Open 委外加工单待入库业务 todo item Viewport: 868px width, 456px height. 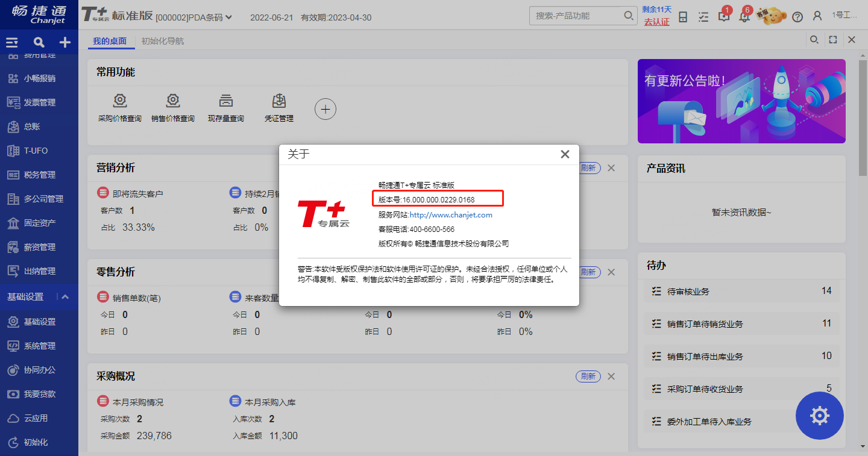[741, 421]
